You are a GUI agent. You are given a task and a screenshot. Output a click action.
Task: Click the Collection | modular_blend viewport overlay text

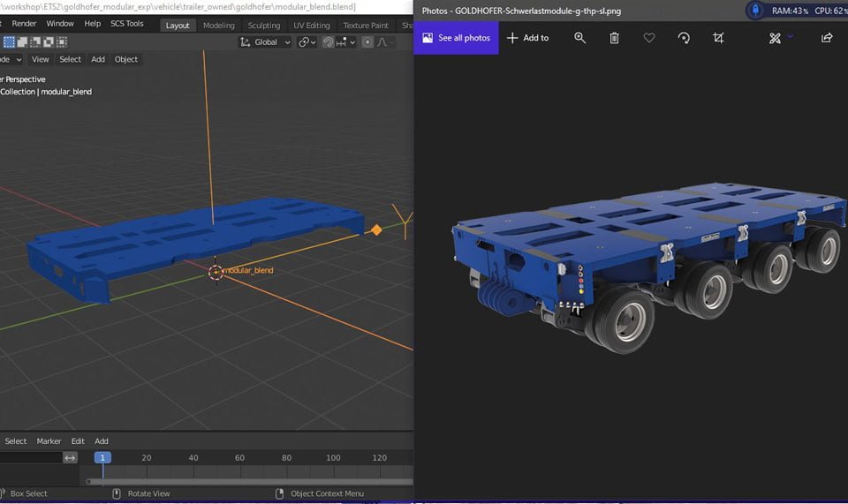coord(46,92)
